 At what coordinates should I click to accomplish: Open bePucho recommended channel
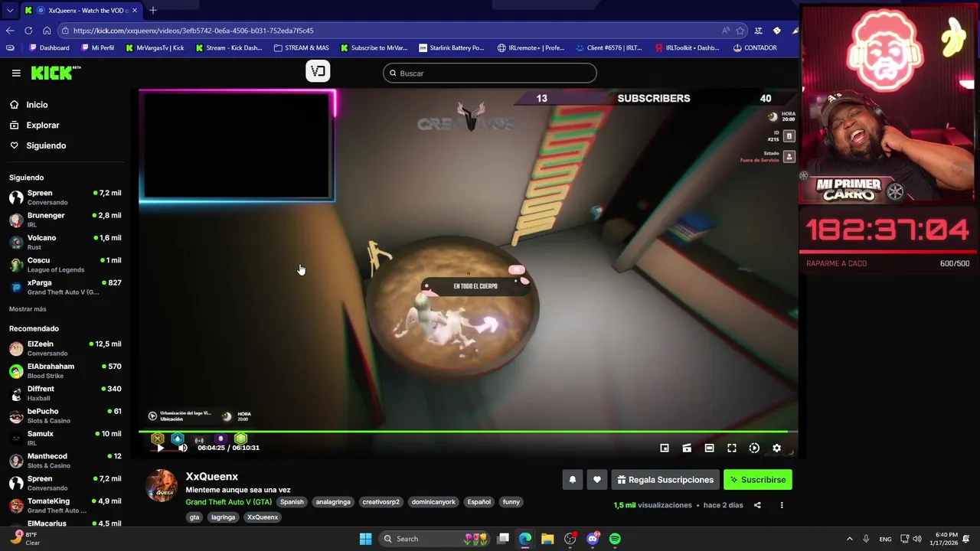65,416
